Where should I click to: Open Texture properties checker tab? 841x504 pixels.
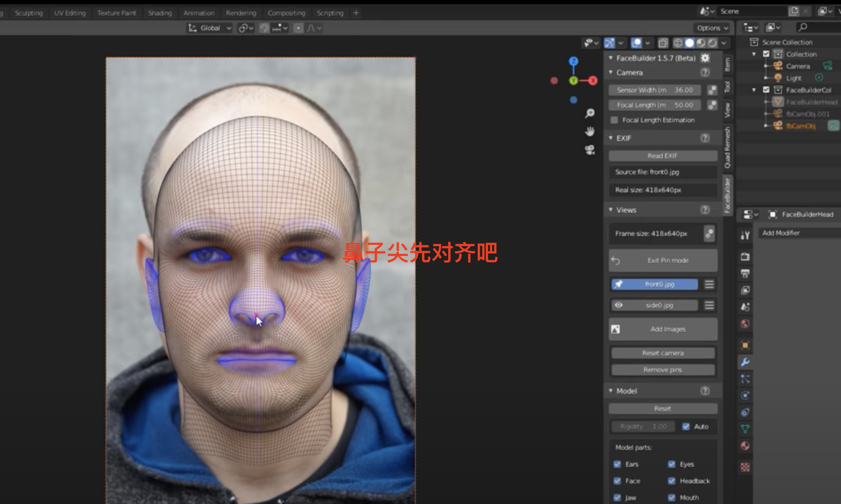click(745, 467)
